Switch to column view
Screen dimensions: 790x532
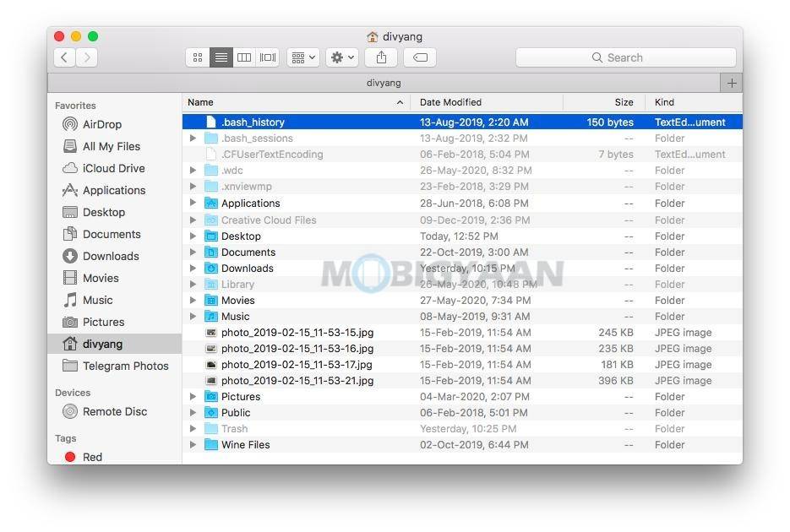244,57
